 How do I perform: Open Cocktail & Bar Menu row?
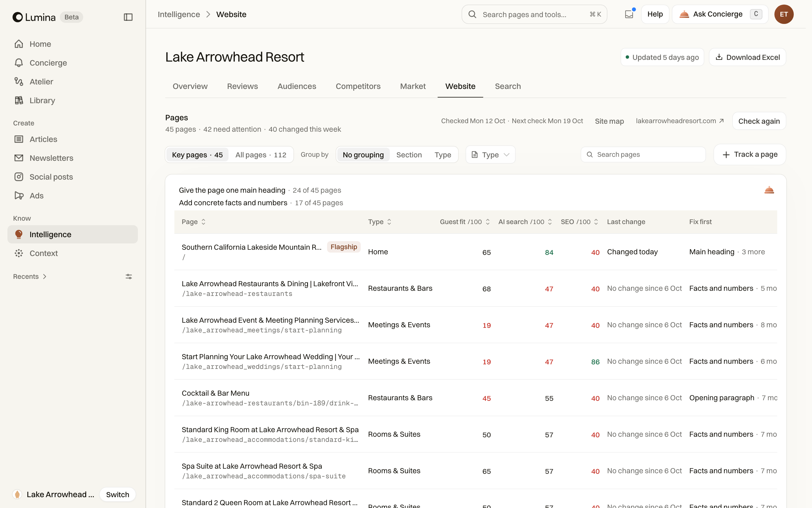click(x=476, y=398)
